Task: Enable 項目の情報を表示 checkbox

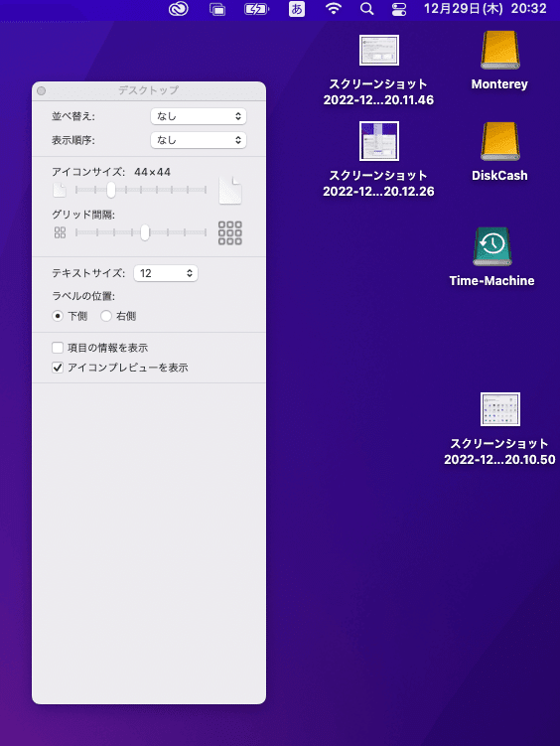Action: tap(58, 348)
